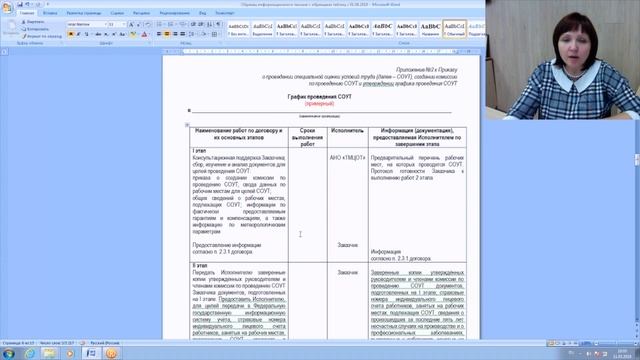
Task: Apply the Выделение style
Action: (x=262, y=29)
